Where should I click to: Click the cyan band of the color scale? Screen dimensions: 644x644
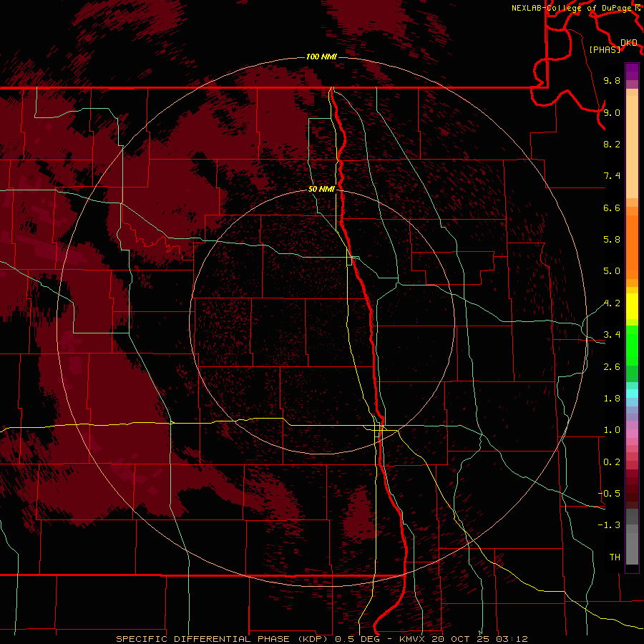coord(632,394)
